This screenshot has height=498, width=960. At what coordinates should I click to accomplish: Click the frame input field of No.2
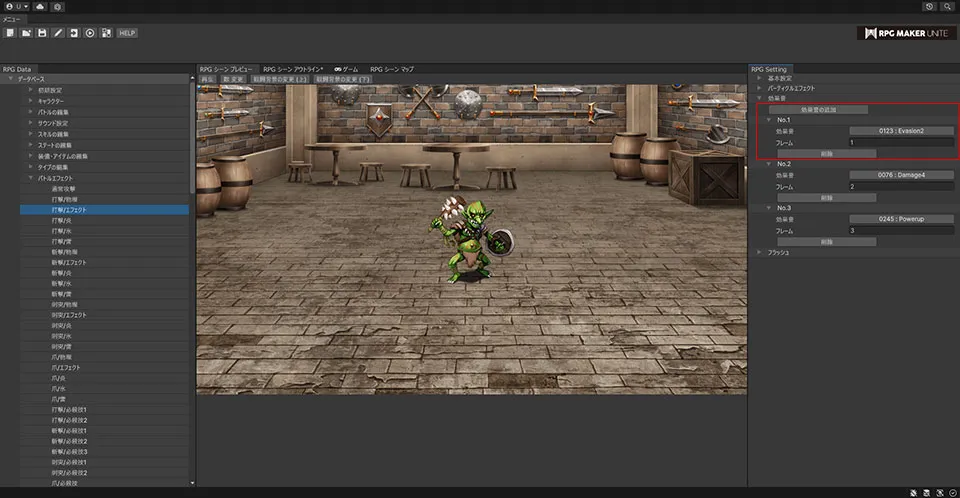click(902, 186)
